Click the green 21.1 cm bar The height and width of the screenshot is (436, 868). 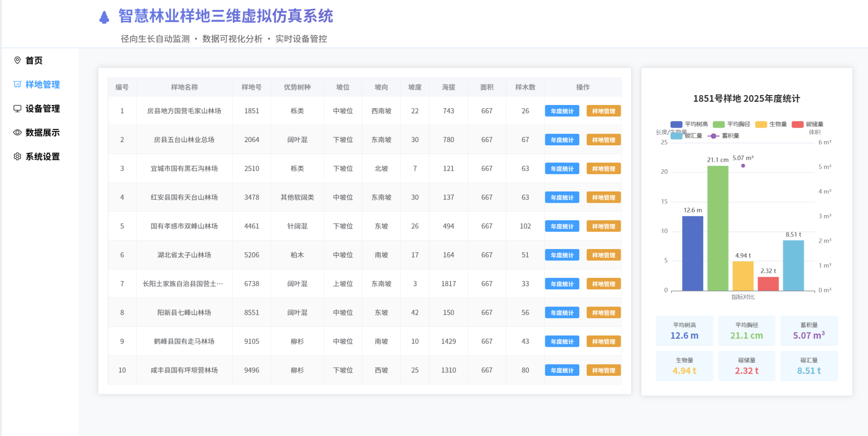click(x=718, y=228)
